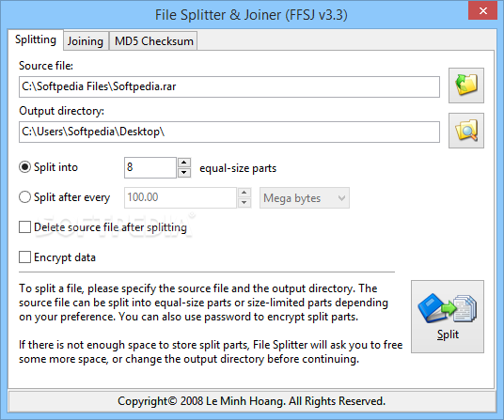Click the 'Source file:' label

[46, 66]
